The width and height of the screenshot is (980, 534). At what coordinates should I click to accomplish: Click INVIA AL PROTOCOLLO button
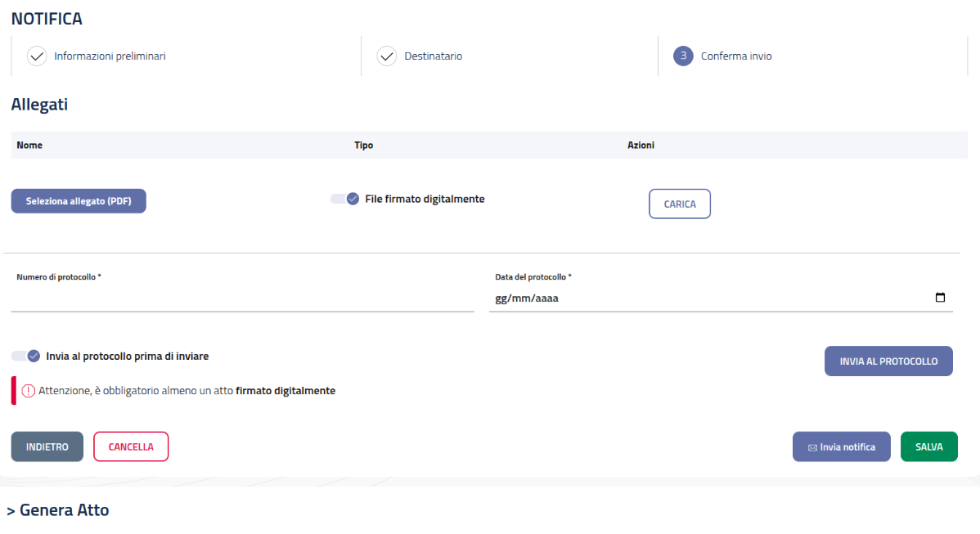pyautogui.click(x=888, y=361)
